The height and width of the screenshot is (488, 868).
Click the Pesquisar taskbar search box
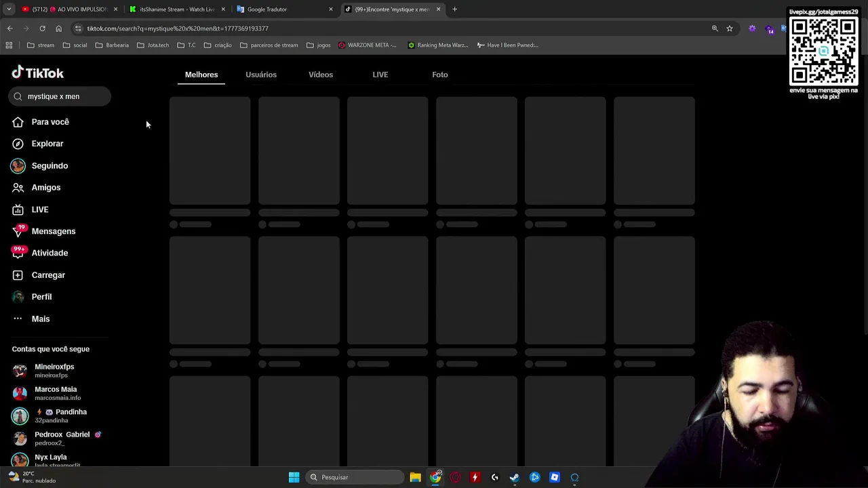pos(354,477)
